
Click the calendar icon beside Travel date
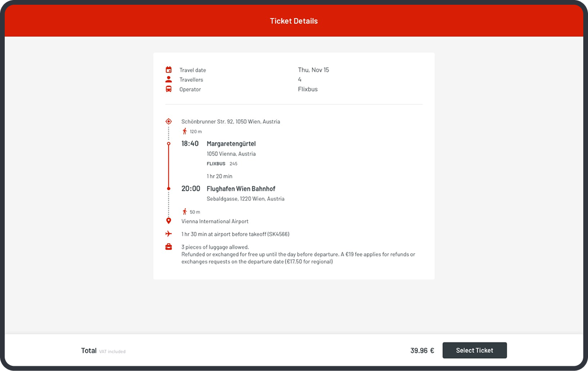click(169, 70)
